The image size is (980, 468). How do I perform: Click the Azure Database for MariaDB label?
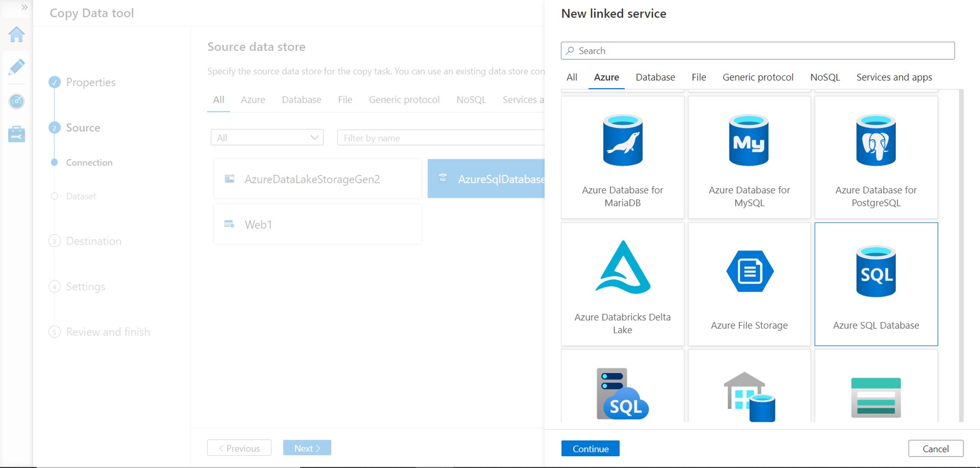point(623,196)
